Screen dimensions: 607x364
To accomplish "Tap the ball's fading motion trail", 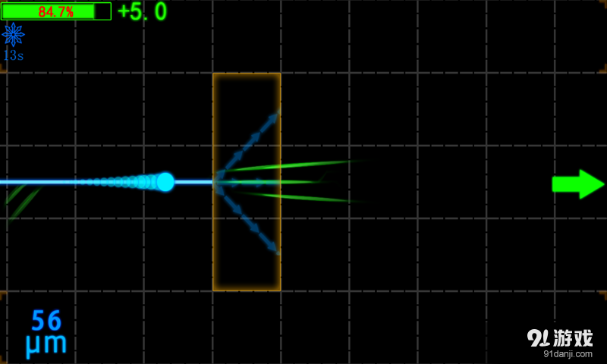I will point(121,182).
